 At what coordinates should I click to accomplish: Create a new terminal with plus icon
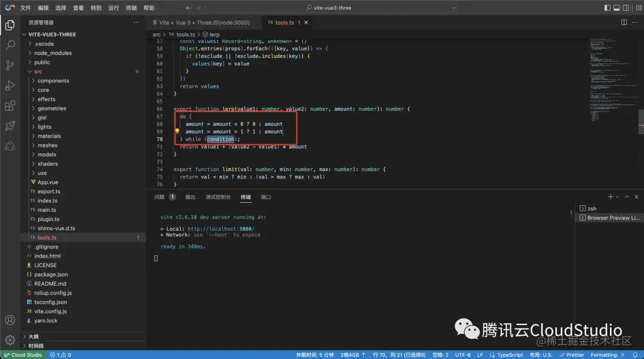pyautogui.click(x=611, y=197)
